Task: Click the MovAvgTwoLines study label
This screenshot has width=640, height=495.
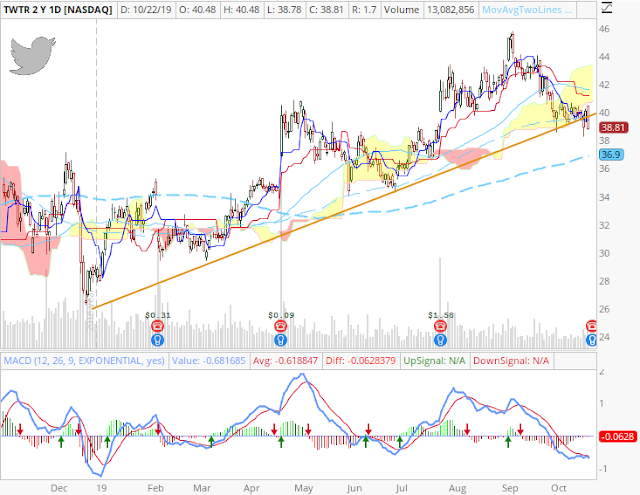Action: pyautogui.click(x=527, y=10)
